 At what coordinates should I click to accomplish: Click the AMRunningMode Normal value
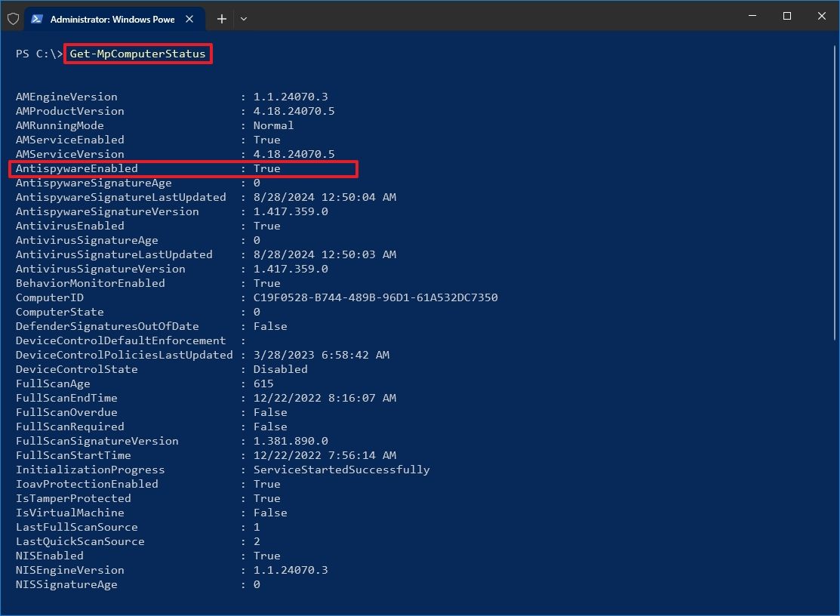coord(273,125)
